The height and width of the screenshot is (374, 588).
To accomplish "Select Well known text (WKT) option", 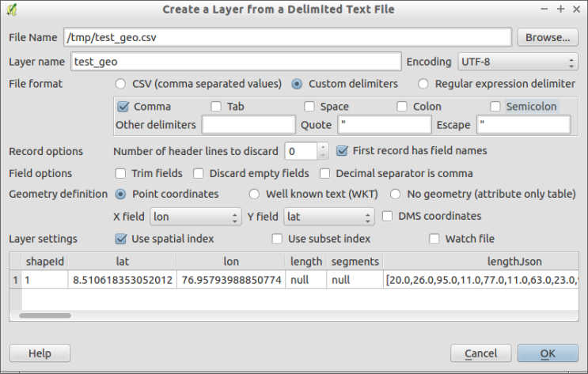I will [x=254, y=195].
